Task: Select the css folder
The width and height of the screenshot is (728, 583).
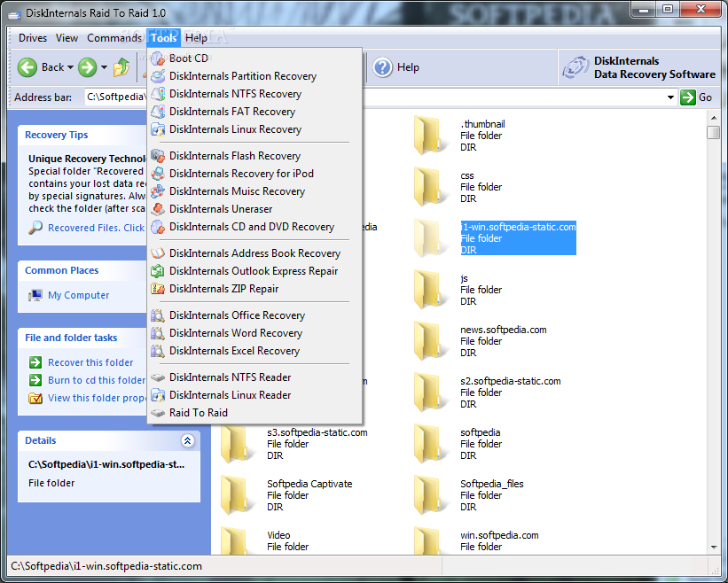Action: click(x=458, y=187)
